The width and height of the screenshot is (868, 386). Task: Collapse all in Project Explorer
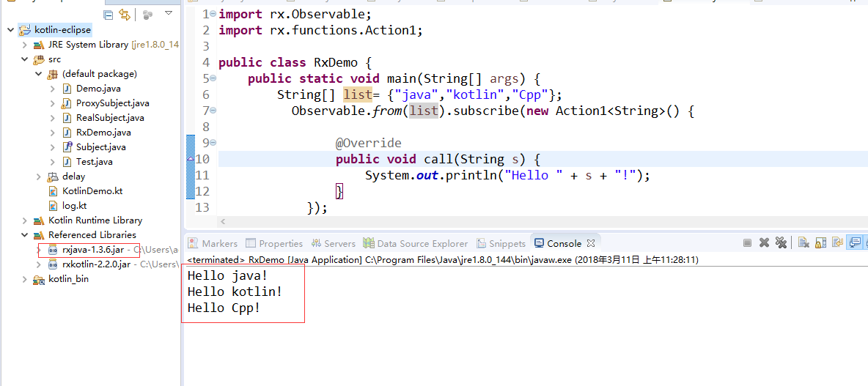tap(108, 15)
